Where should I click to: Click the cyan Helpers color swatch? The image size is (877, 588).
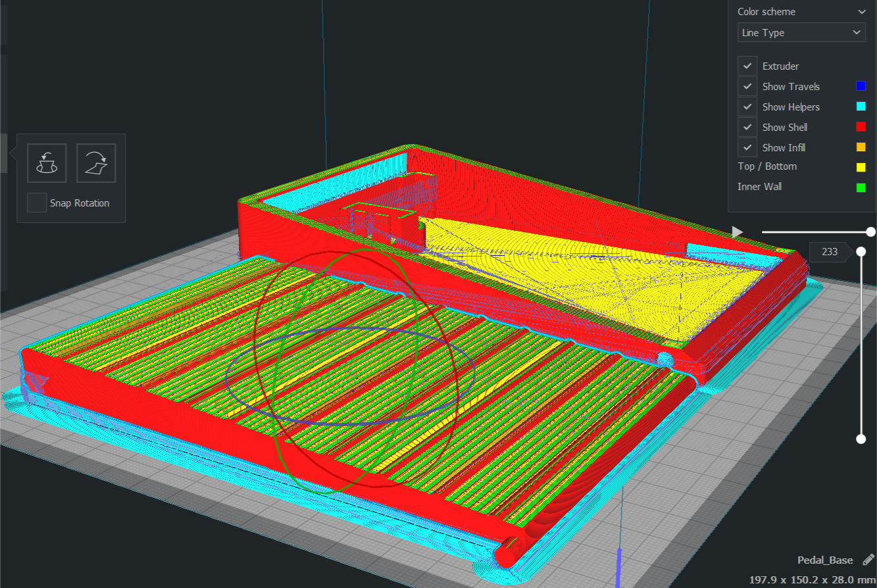tap(861, 107)
